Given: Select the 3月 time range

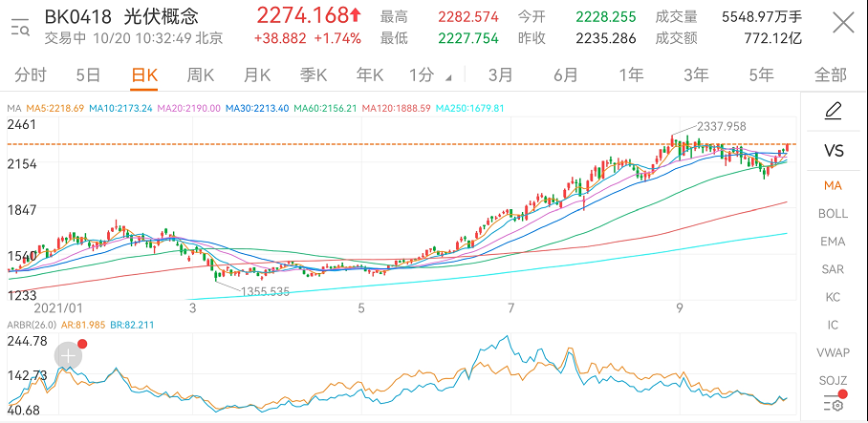Looking at the screenshot, I should click(499, 74).
